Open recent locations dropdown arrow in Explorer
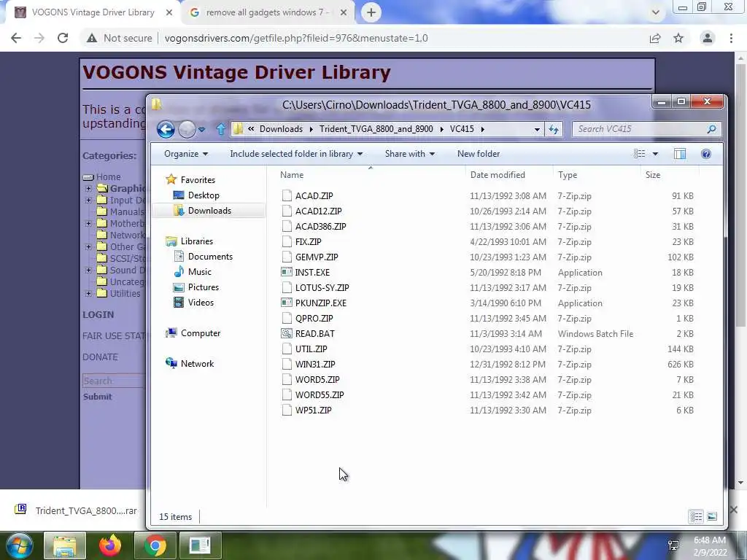 pos(202,130)
